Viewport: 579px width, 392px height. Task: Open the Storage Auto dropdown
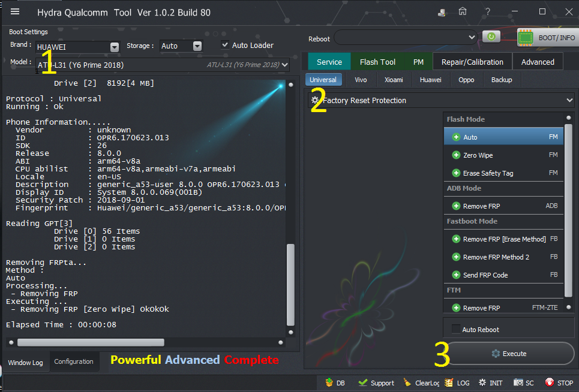point(197,46)
